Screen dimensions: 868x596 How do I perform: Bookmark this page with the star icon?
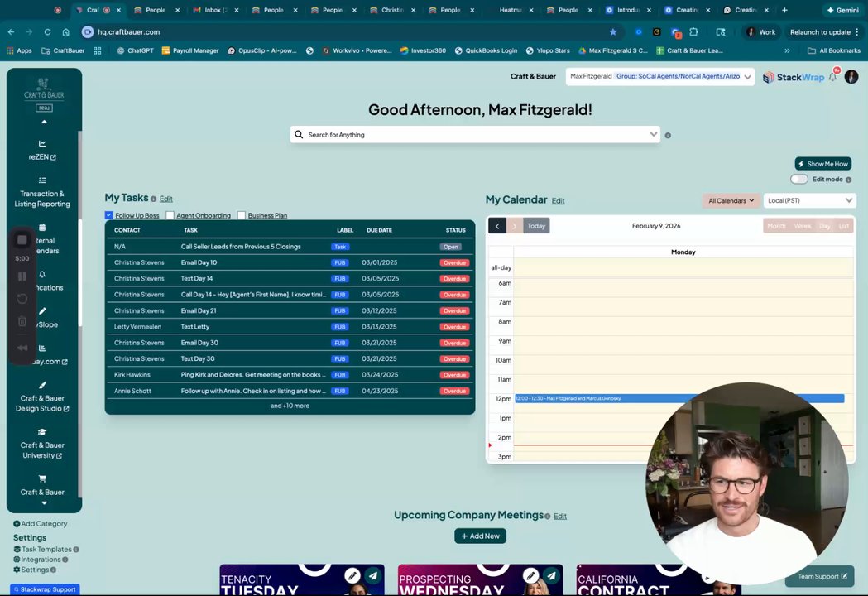(613, 32)
